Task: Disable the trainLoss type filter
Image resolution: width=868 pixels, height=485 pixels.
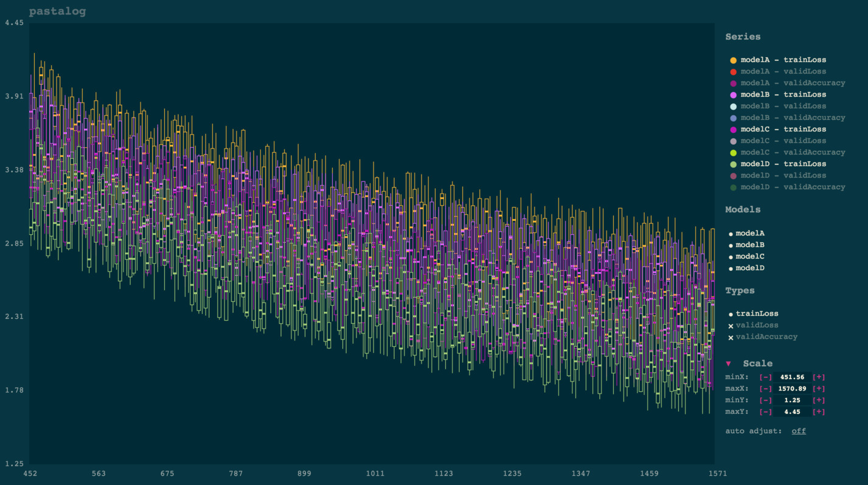Action: click(757, 314)
